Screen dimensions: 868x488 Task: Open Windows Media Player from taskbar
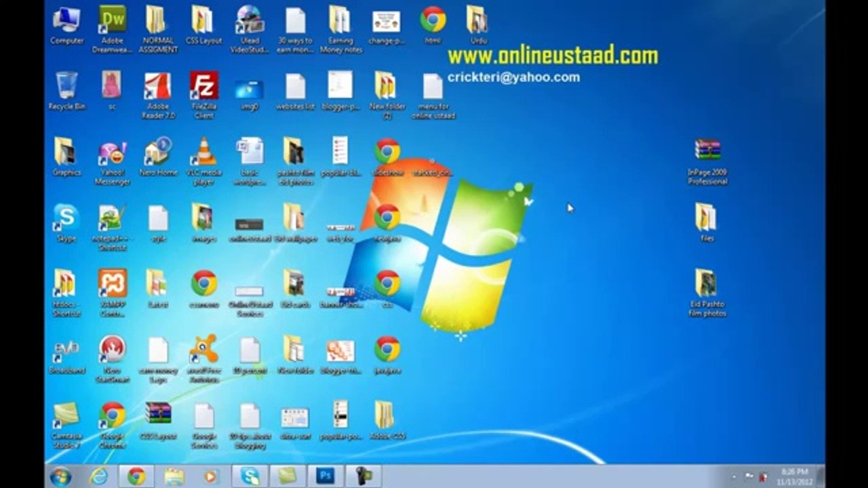210,476
